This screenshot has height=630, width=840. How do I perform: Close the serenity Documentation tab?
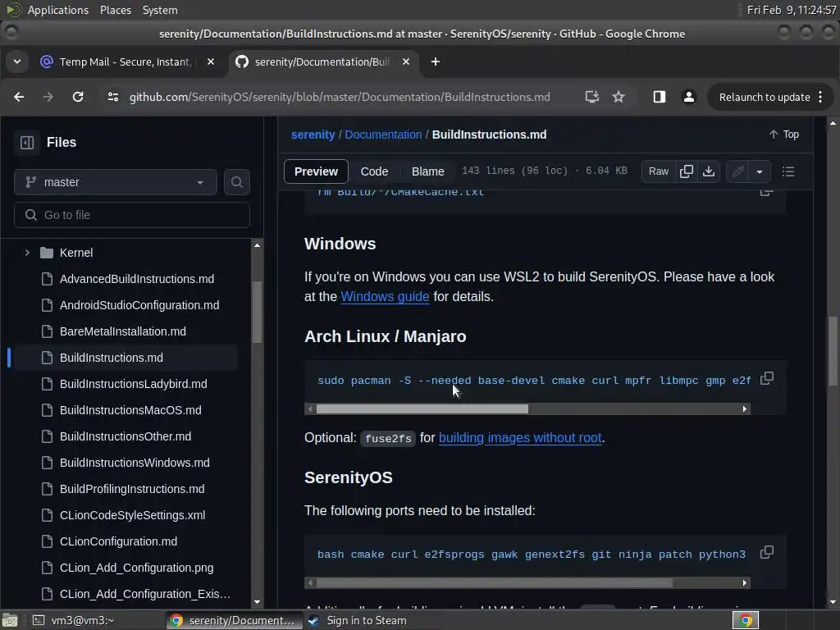pos(406,62)
